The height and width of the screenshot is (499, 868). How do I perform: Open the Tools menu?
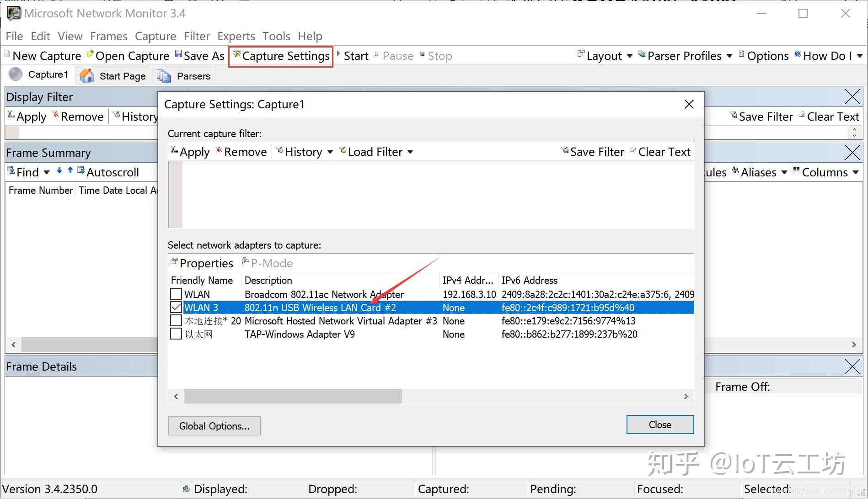(276, 36)
